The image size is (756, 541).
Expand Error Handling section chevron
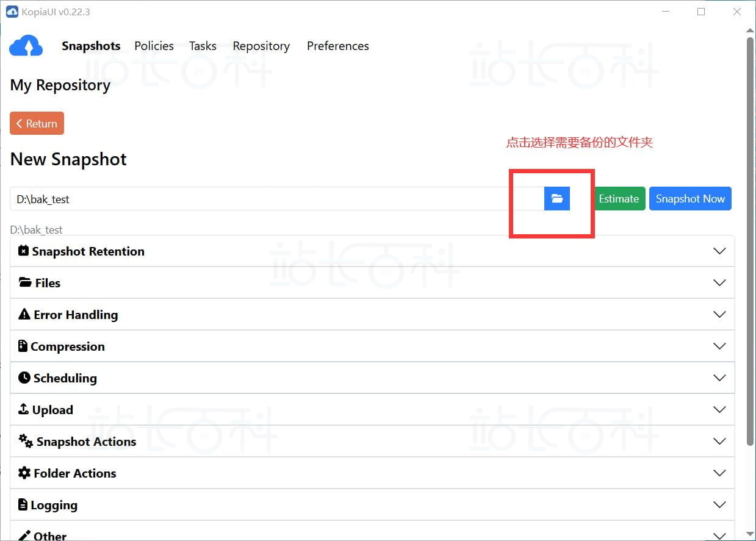(x=719, y=315)
